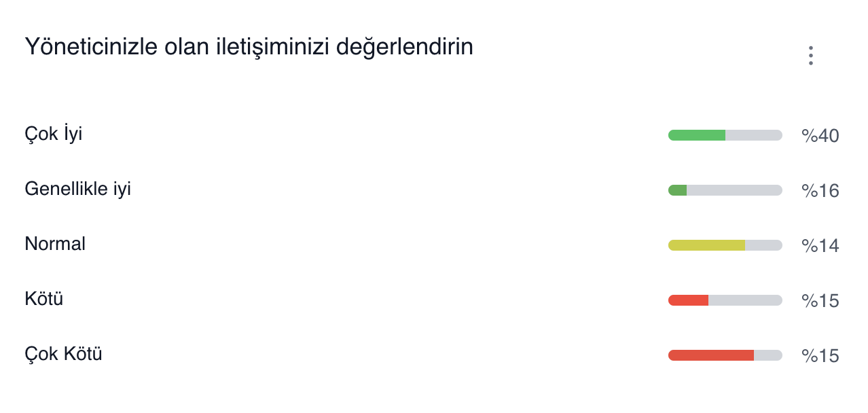Viewport: 868px width, 413px height.
Task: Click the survey question title text
Action: coord(249,48)
